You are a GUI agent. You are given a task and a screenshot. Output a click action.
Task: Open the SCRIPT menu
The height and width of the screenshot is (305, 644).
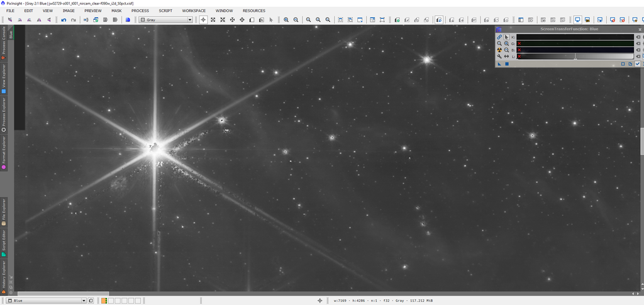(165, 11)
